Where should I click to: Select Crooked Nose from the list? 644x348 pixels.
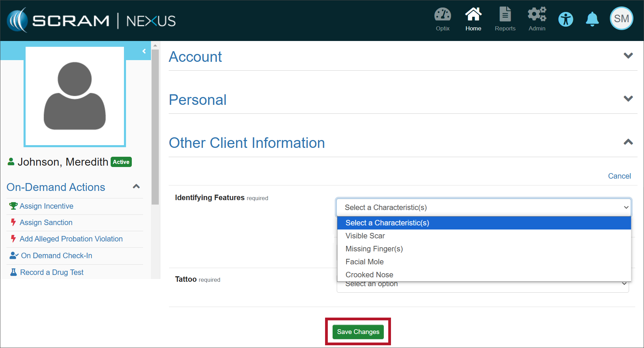pos(369,275)
